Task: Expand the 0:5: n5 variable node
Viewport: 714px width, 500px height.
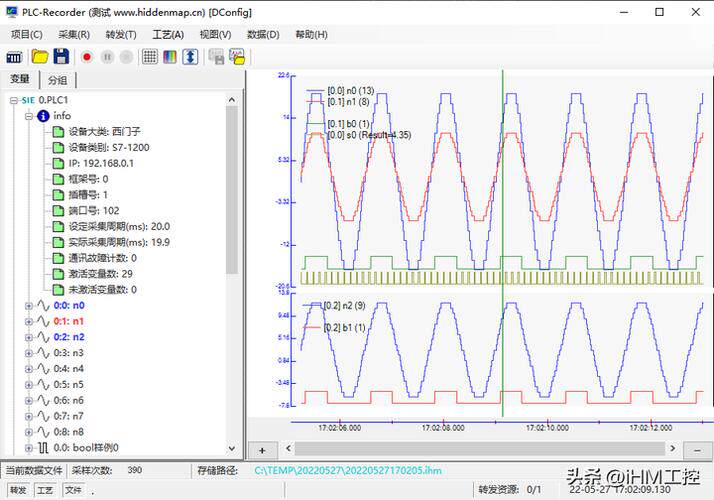Action: [29, 385]
